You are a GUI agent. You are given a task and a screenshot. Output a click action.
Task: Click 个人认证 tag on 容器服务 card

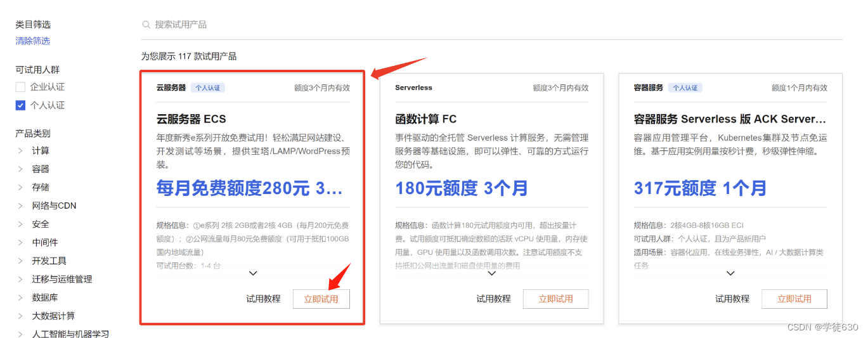click(x=685, y=88)
